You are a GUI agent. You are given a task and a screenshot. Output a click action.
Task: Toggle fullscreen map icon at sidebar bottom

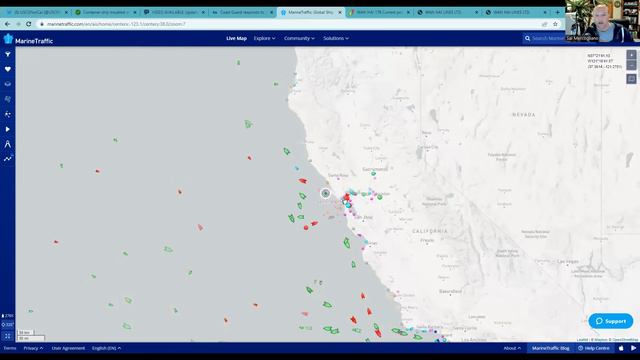(7, 336)
